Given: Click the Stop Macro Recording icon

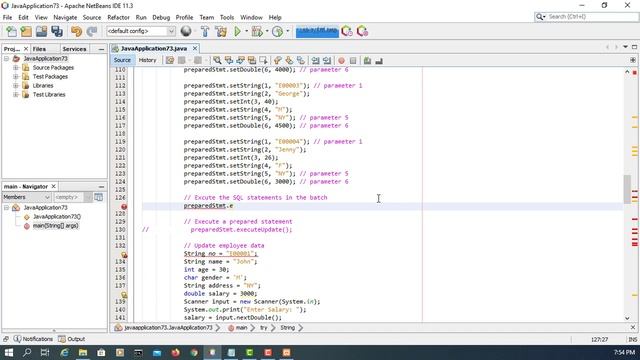Looking at the screenshot, I should click(353, 60).
